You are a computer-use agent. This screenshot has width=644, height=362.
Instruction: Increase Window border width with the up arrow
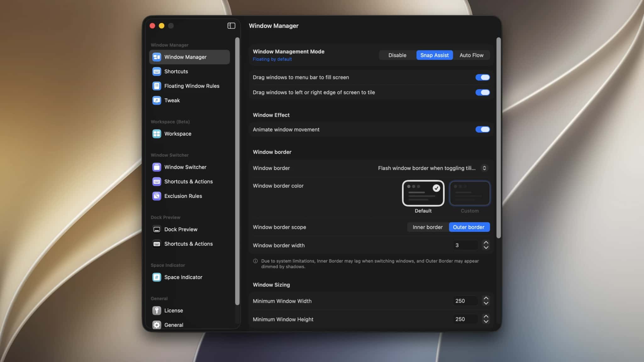tap(486, 243)
